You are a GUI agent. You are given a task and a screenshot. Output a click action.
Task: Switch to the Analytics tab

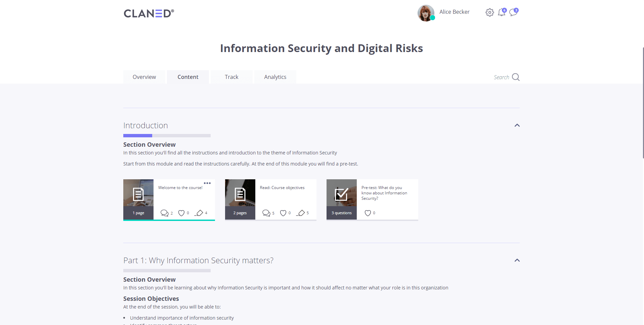[x=275, y=77]
